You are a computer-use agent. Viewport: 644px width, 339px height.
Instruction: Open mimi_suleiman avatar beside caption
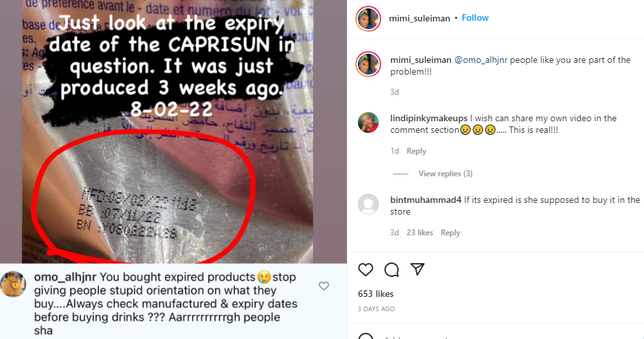pos(368,64)
